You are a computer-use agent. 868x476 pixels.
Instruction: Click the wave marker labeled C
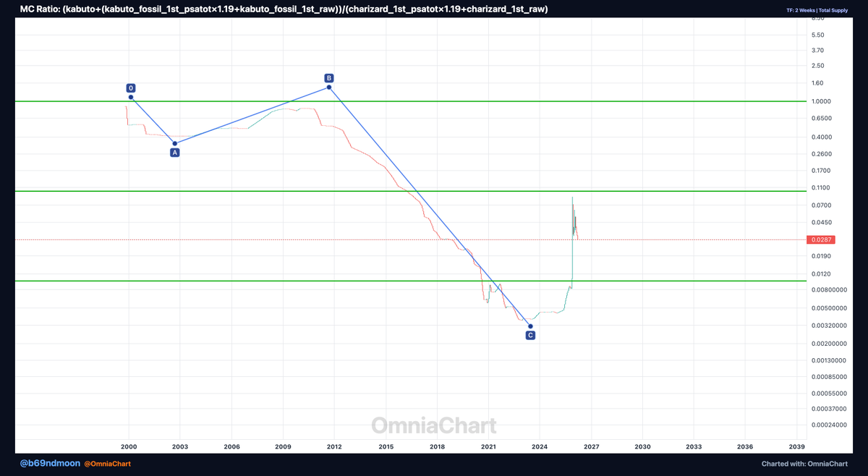(x=530, y=336)
